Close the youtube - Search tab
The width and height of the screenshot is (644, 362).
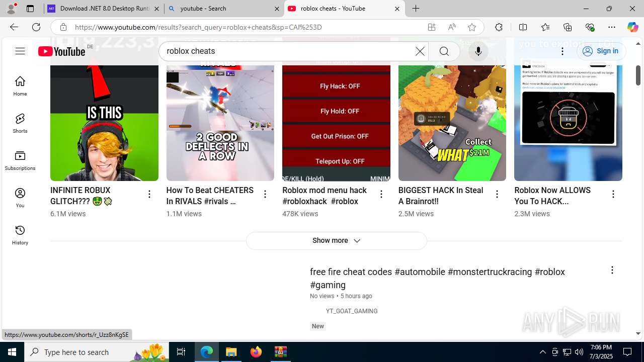[277, 9]
